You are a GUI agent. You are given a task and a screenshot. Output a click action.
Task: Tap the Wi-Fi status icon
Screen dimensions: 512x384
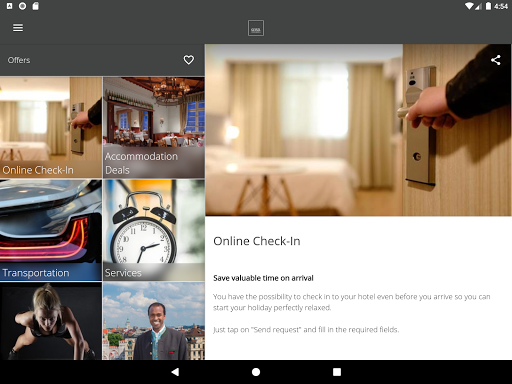469,6
